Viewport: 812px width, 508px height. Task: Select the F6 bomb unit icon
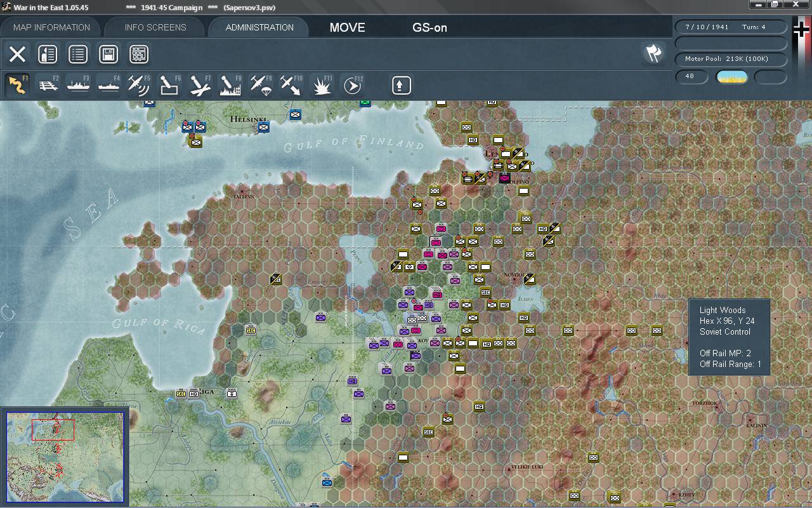[x=170, y=85]
